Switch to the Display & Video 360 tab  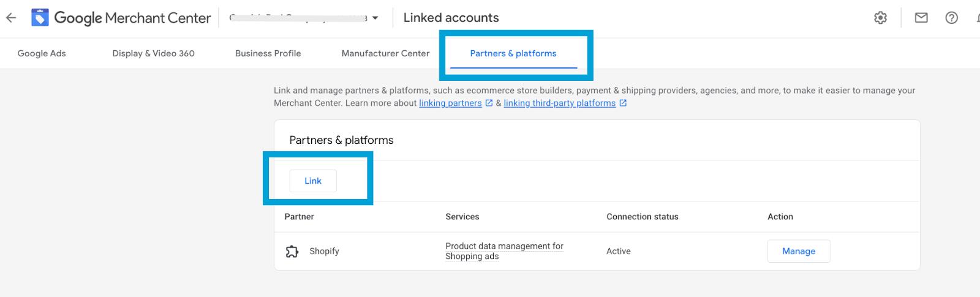click(x=153, y=53)
